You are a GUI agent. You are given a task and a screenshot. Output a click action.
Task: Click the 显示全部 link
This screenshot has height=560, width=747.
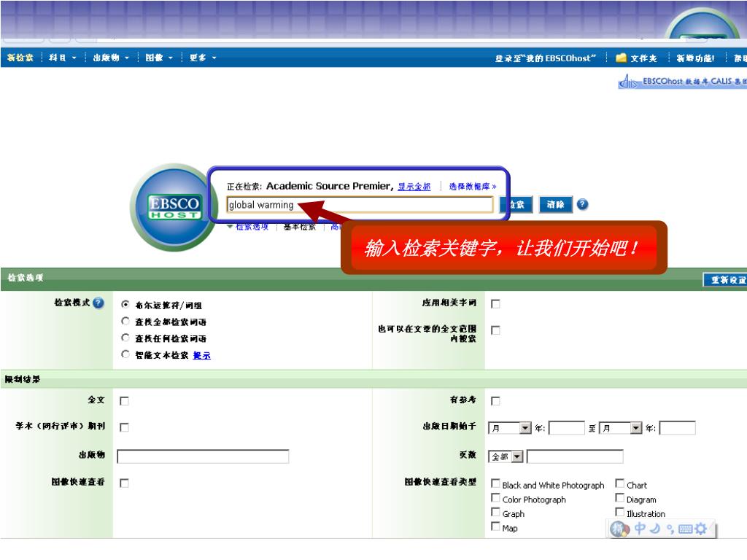(x=414, y=187)
